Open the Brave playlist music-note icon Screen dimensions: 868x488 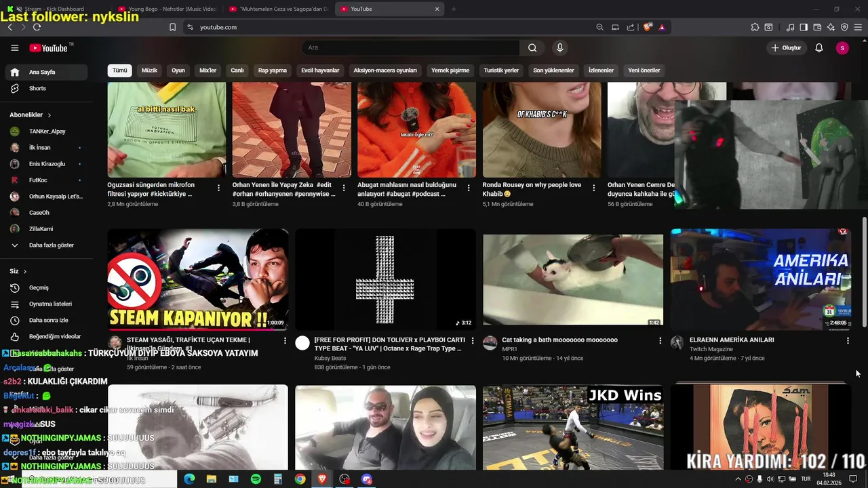[790, 27]
